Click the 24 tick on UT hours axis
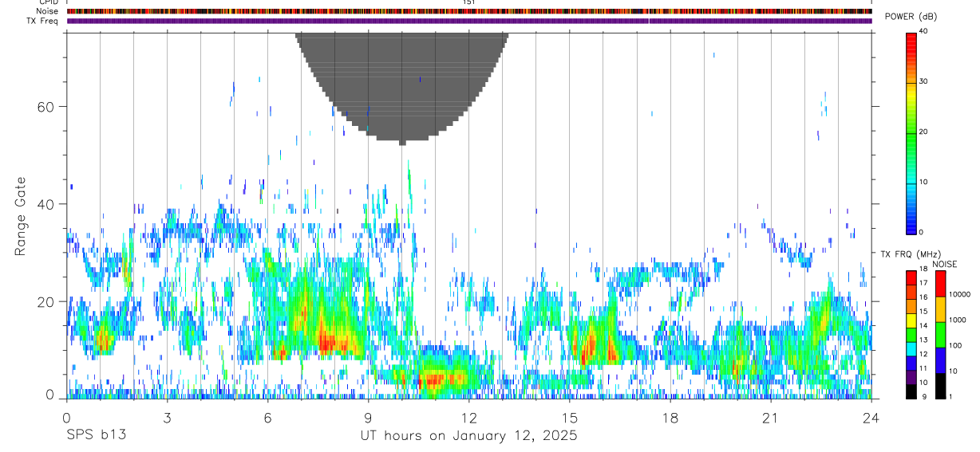Screen dimensions: 980x452 871,417
